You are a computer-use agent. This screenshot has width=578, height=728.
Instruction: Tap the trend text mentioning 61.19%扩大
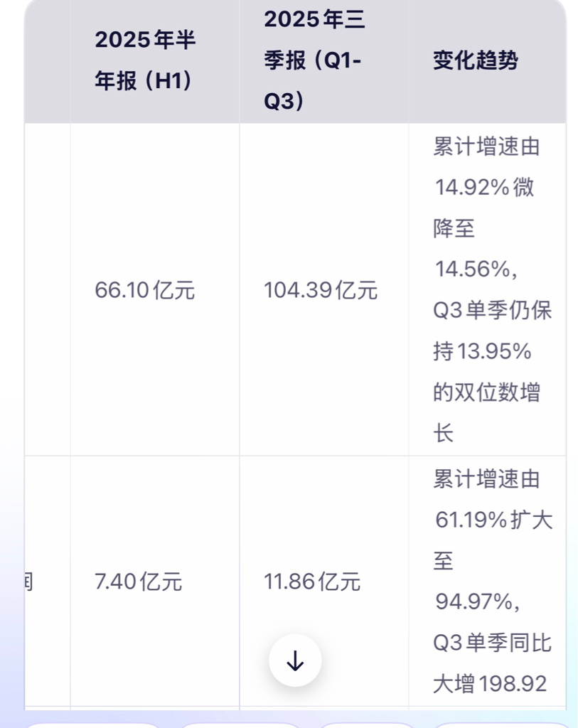494,520
